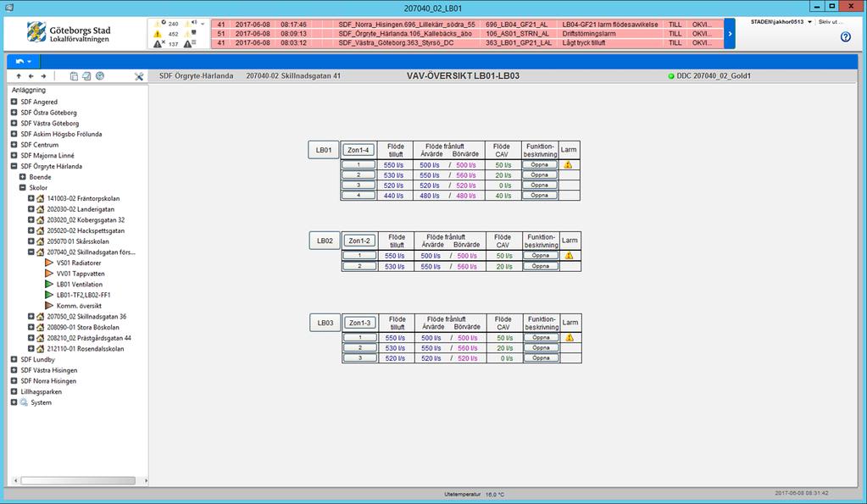
Task: Open function description for LB01 zone 1
Action: tap(540, 164)
